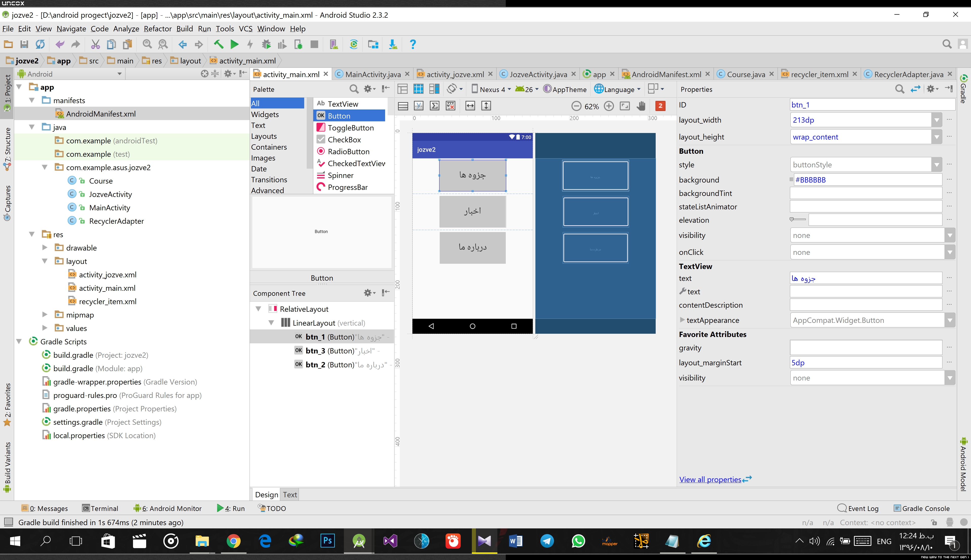
Task: Open the Build menu
Action: tap(185, 29)
